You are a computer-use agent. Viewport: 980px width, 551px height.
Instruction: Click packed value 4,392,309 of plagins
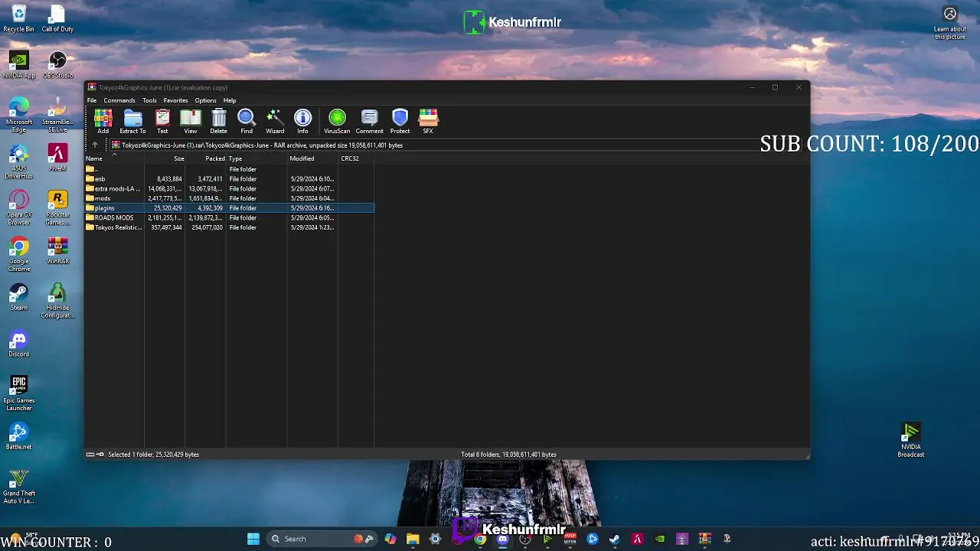(x=210, y=208)
